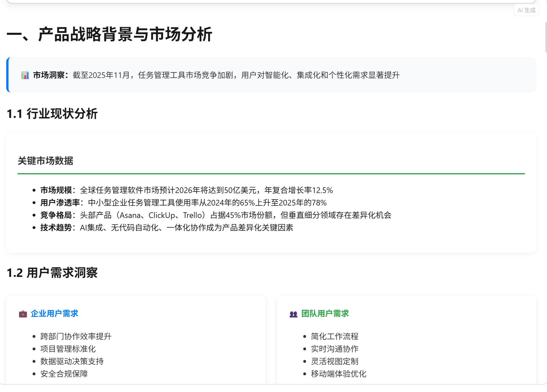Click the 团队用户需求 green heading link
Viewport: 547px width, 392px height.
[x=325, y=313]
